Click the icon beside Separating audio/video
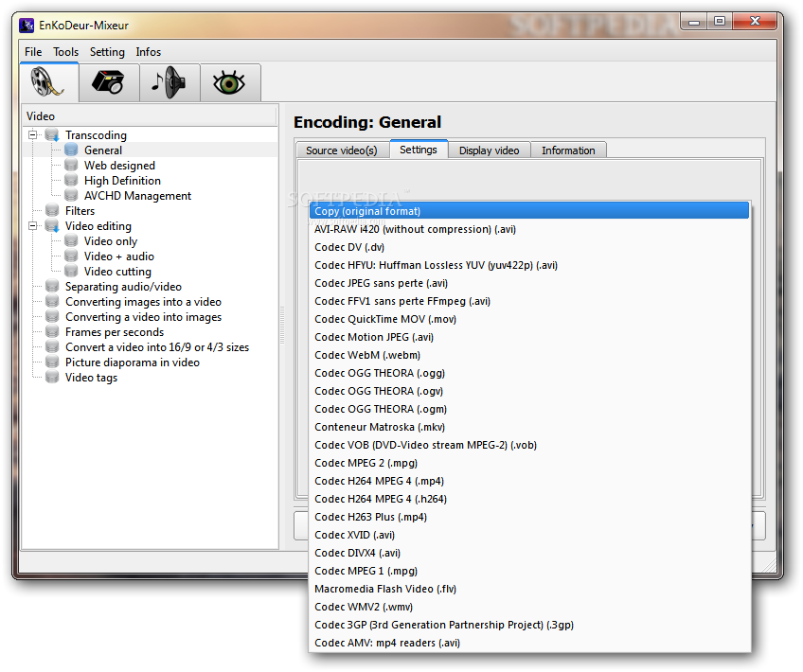 [x=52, y=286]
